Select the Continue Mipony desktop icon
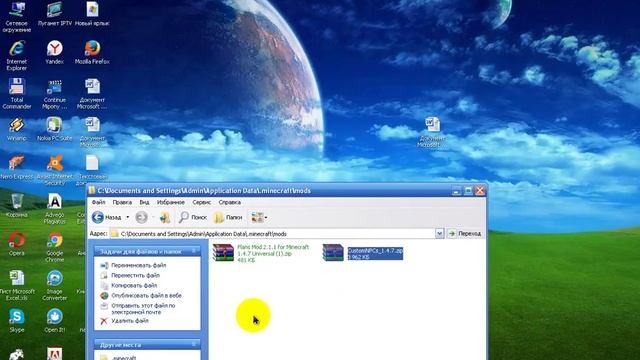Image resolution: width=640 pixels, height=360 pixels. pyautogui.click(x=54, y=94)
